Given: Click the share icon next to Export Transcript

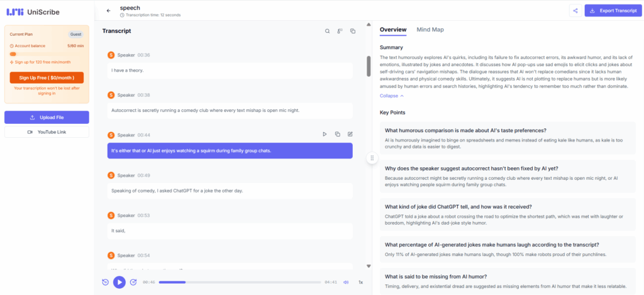Looking at the screenshot, I should [x=574, y=11].
